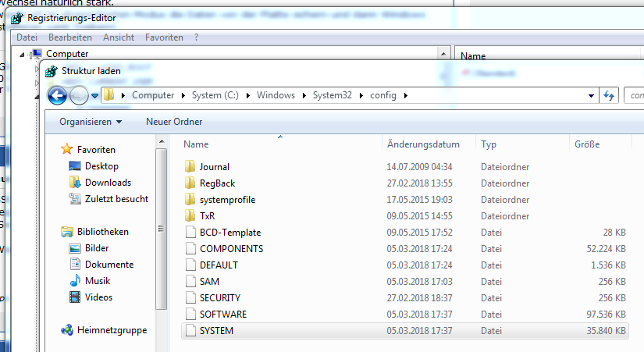Screen dimensions: 644x352
Task: Expand arrow after config in breadcrumb
Action: pos(406,96)
